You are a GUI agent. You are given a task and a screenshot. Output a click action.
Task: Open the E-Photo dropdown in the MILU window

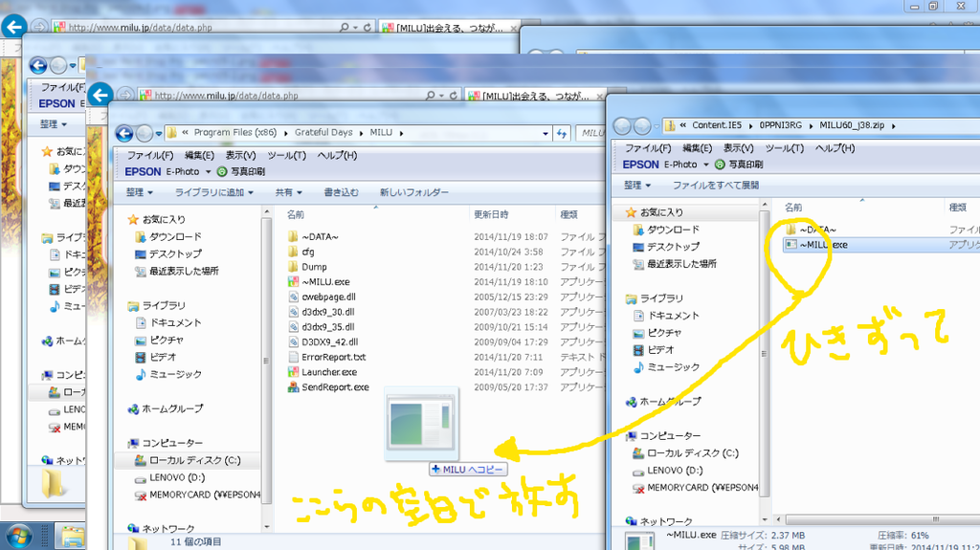point(189,171)
